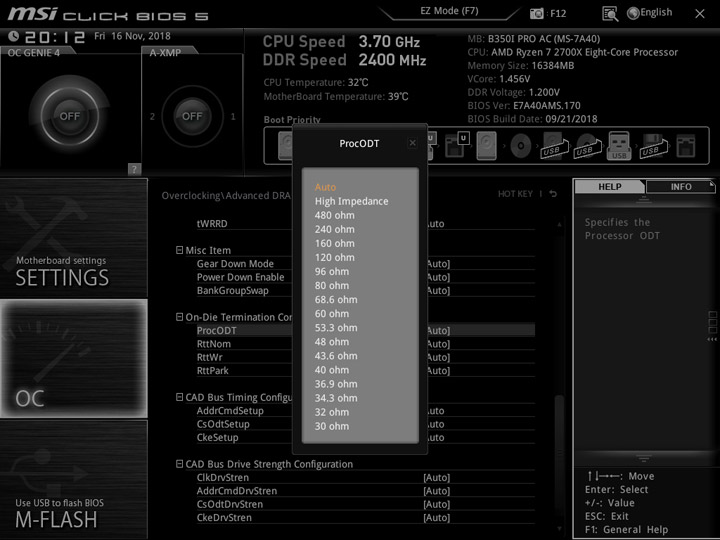Open the OC GENIE help question mark
720x540 pixels.
(x=134, y=169)
